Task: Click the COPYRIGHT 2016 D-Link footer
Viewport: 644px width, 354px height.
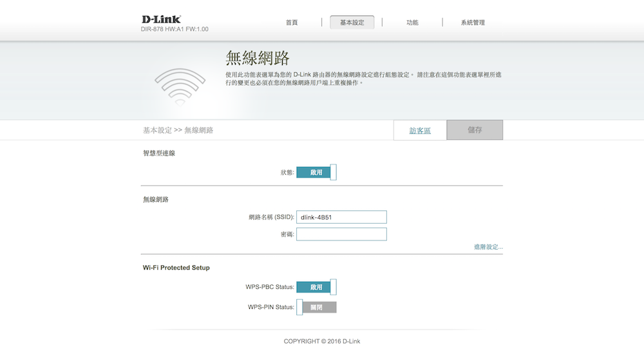Action: (322, 341)
